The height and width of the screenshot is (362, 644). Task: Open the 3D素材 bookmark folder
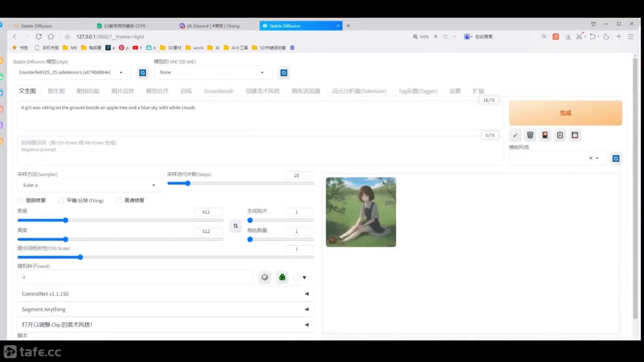pos(171,48)
